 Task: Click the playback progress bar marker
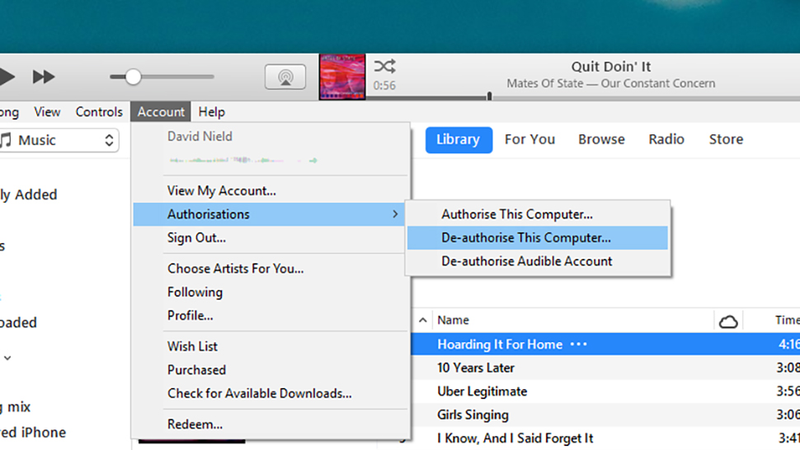tap(489, 96)
